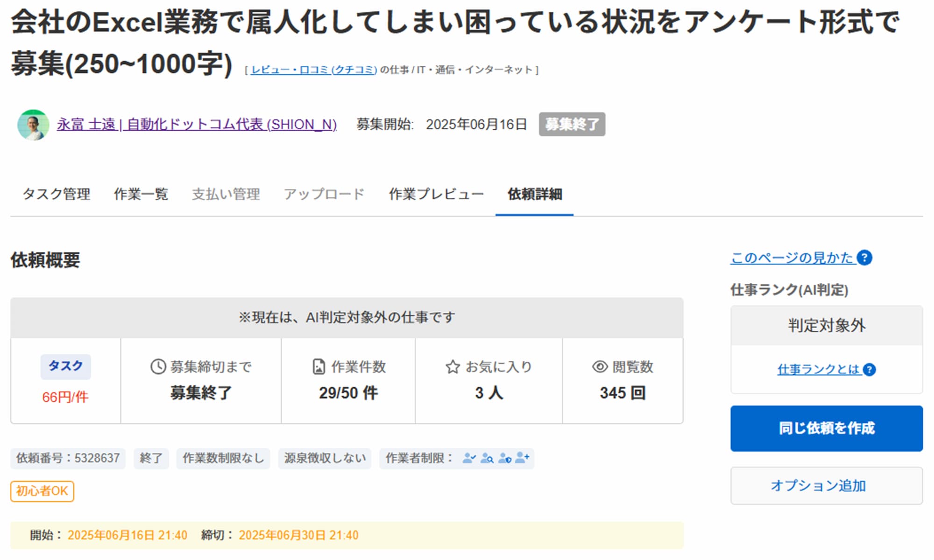
Task: Click the document icon beside 作業件数
Action: point(318,367)
